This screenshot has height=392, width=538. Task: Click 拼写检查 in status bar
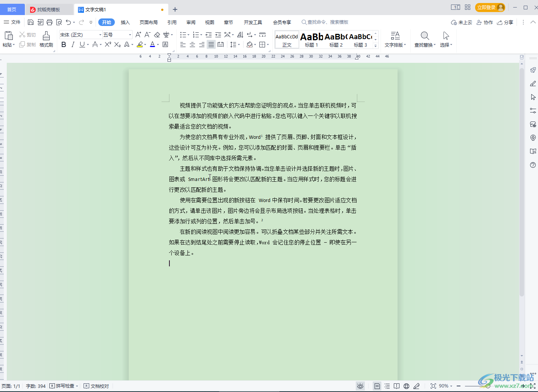point(64,386)
